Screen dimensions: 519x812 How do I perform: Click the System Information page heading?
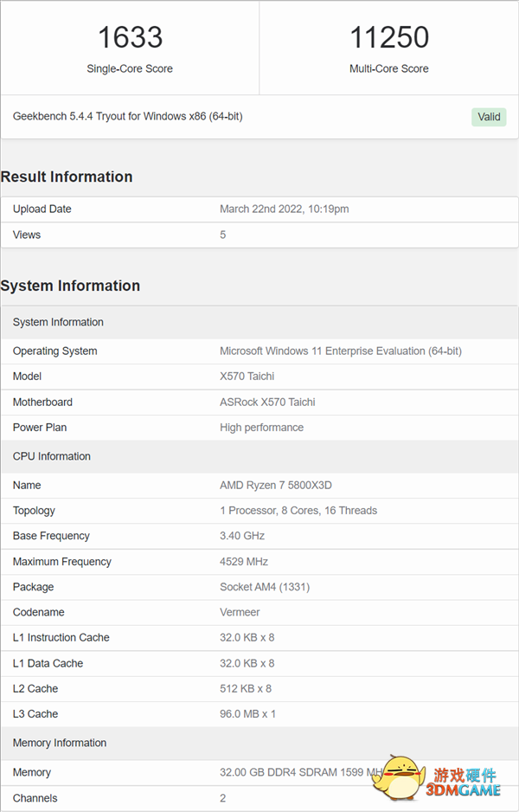(x=70, y=286)
